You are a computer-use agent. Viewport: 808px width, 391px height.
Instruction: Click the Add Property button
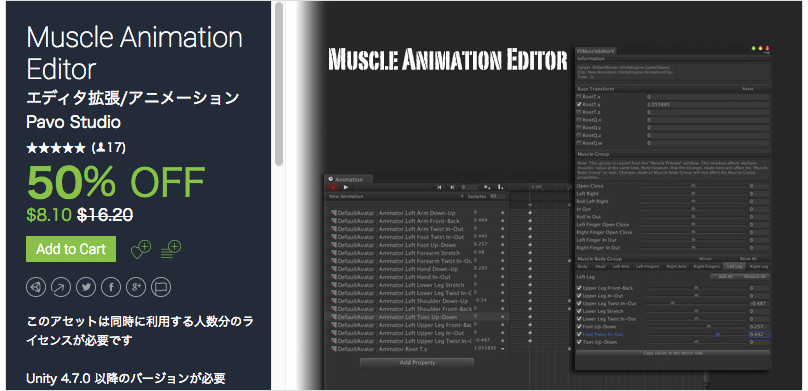click(x=417, y=363)
